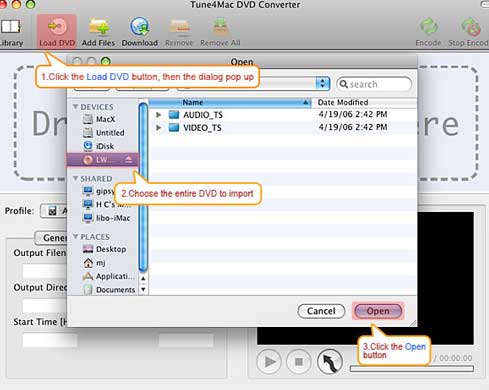Click sidebar scrollbar up arrow
Viewport: 489px width, 390px height.
coord(143,278)
